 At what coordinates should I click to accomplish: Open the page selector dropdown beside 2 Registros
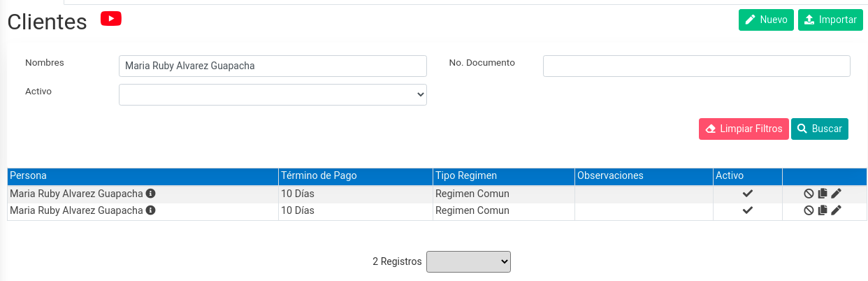click(x=468, y=261)
